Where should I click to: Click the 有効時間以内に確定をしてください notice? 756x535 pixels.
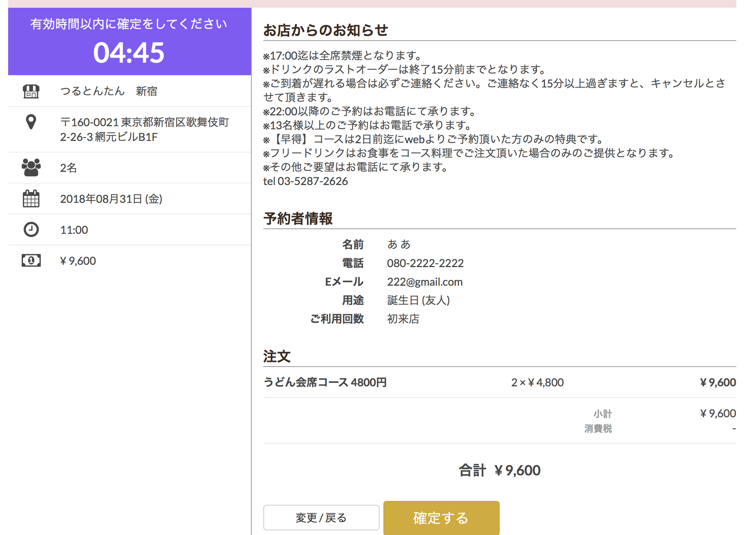coord(129,24)
